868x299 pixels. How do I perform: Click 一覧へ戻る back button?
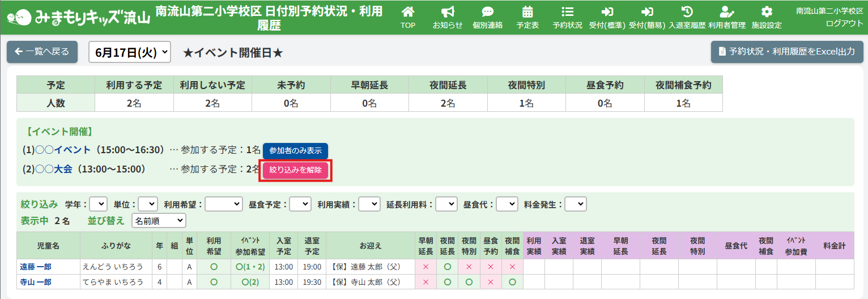(x=42, y=52)
